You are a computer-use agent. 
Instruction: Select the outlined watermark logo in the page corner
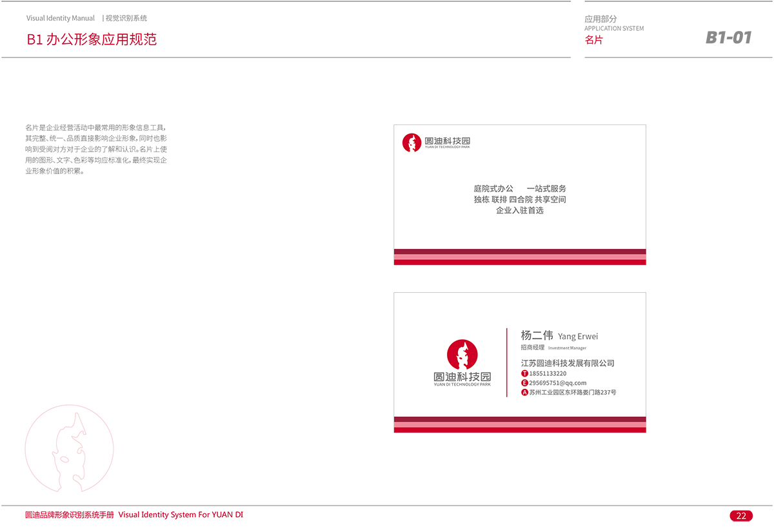coord(69,448)
